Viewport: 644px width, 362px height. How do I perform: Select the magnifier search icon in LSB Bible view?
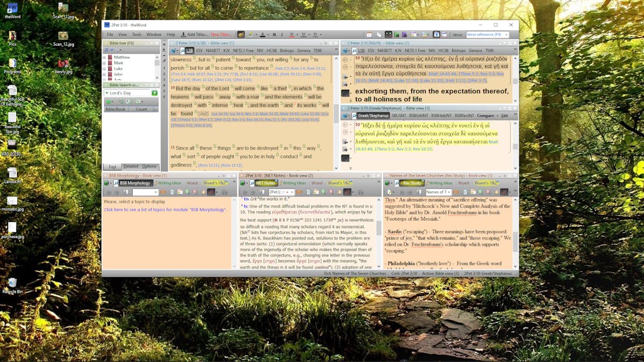click(x=182, y=50)
